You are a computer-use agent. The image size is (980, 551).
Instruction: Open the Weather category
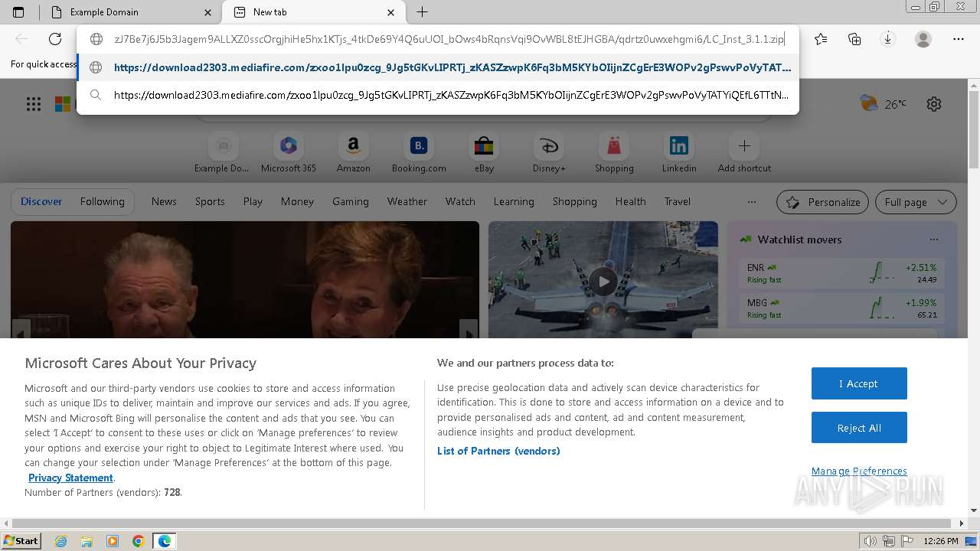pyautogui.click(x=407, y=201)
